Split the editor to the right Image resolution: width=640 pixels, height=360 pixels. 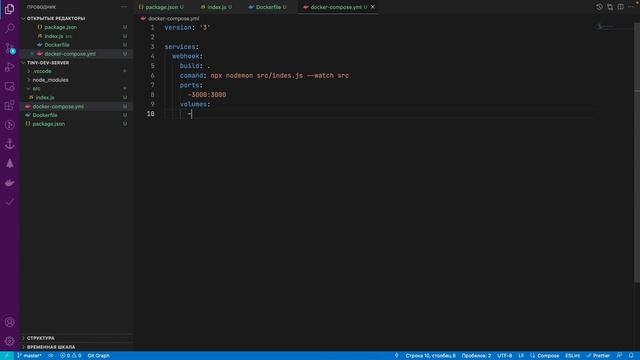620,7
